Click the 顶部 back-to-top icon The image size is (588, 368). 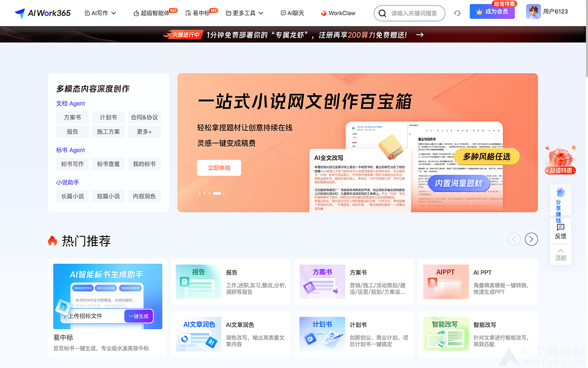click(x=561, y=250)
